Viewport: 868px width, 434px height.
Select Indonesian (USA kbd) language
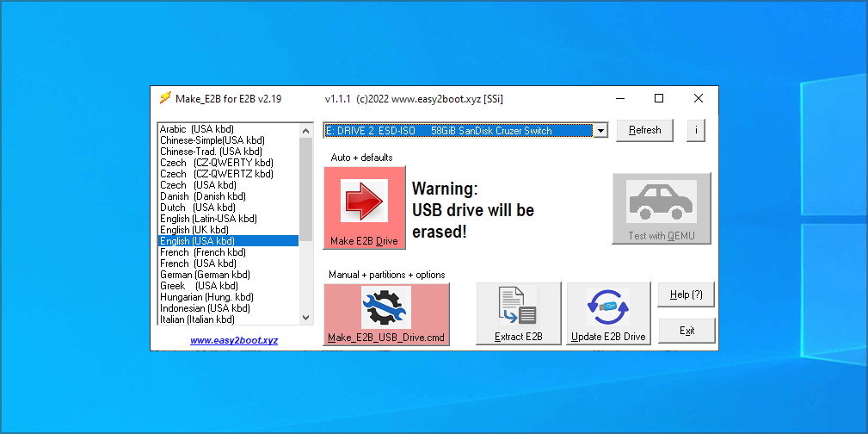(x=228, y=307)
